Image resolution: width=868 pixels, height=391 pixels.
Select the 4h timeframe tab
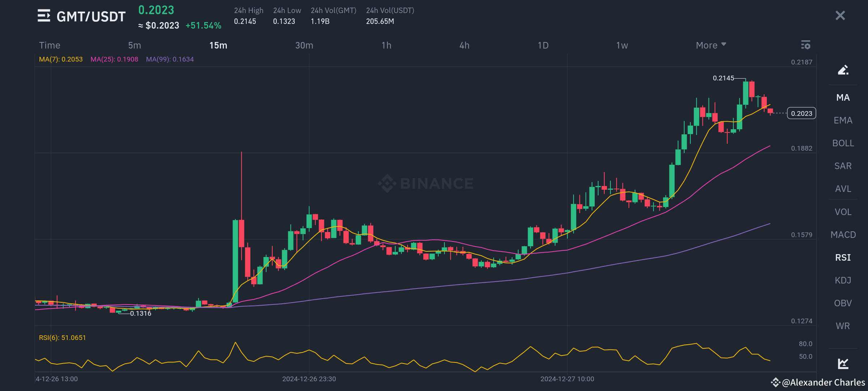pyautogui.click(x=464, y=45)
